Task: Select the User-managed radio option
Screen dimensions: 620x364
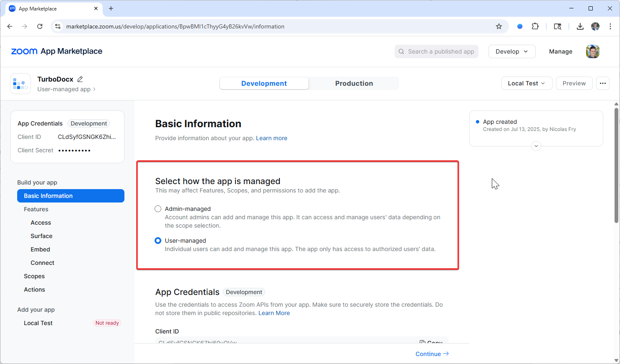Action: (x=158, y=241)
